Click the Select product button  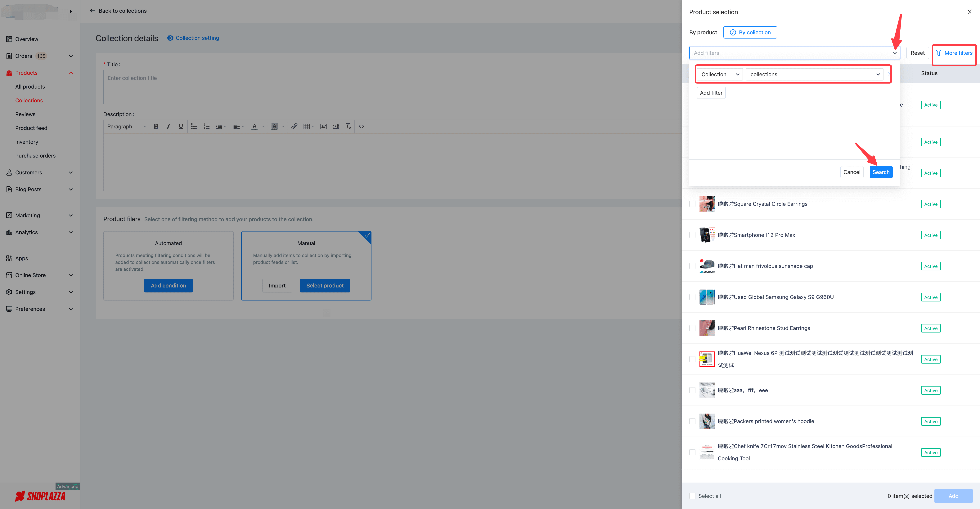325,286
